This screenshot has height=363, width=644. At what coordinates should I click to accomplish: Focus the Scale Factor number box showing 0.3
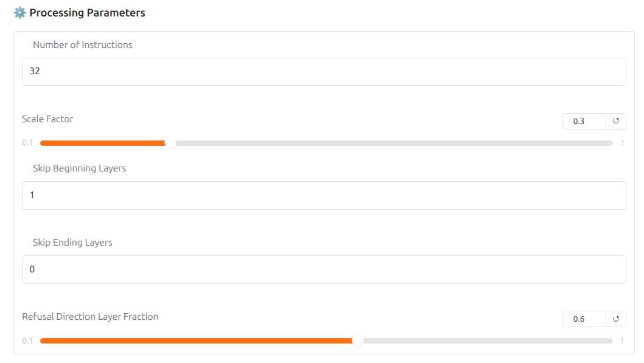pos(583,121)
